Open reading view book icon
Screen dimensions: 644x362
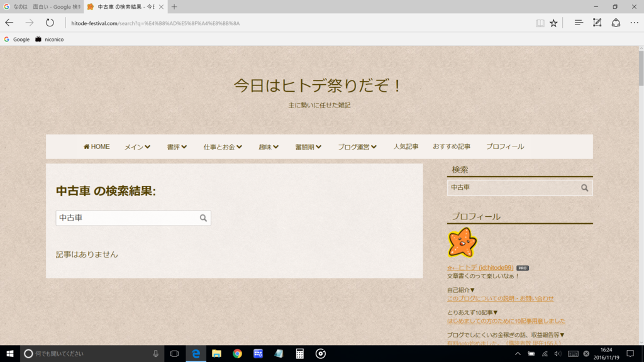point(540,23)
